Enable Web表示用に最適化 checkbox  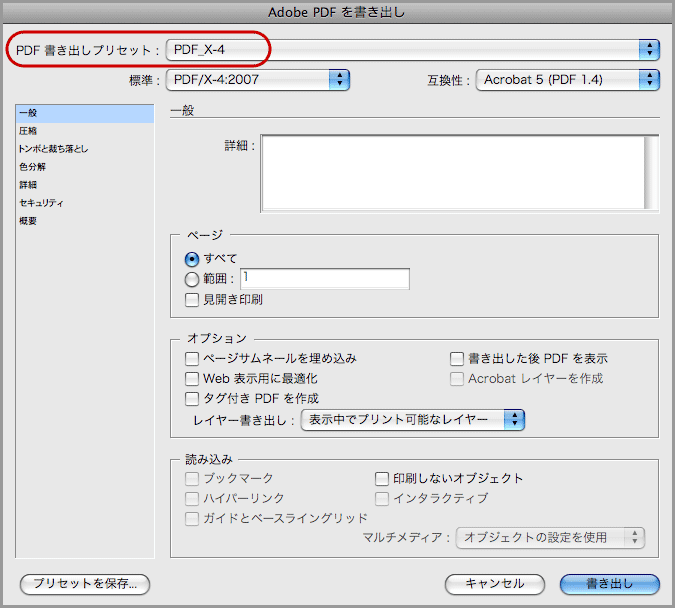click(x=192, y=379)
